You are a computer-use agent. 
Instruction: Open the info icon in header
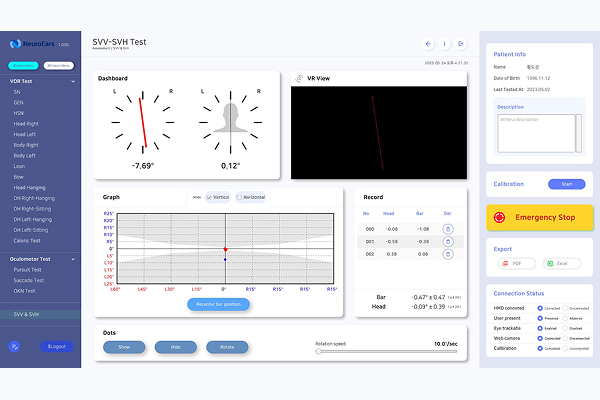(445, 44)
